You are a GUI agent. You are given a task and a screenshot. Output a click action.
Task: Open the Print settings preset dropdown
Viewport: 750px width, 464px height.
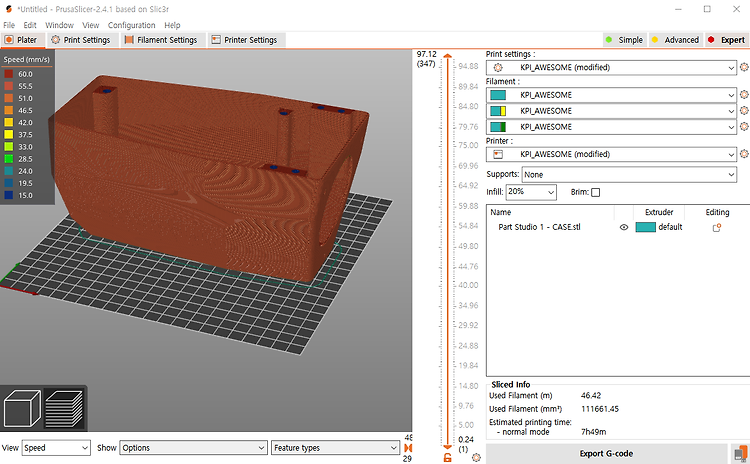tap(611, 67)
